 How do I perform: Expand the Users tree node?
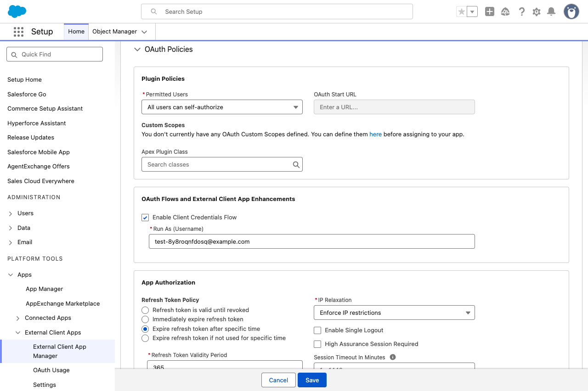[11, 213]
